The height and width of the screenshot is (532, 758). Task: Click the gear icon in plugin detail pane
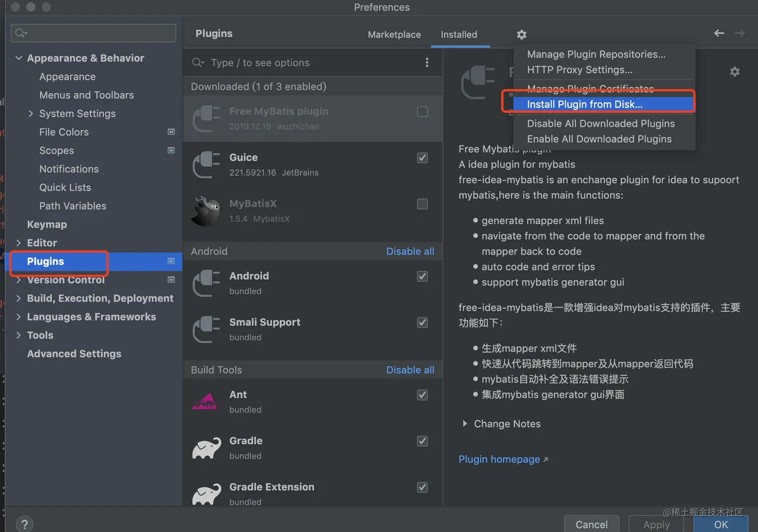pyautogui.click(x=734, y=72)
